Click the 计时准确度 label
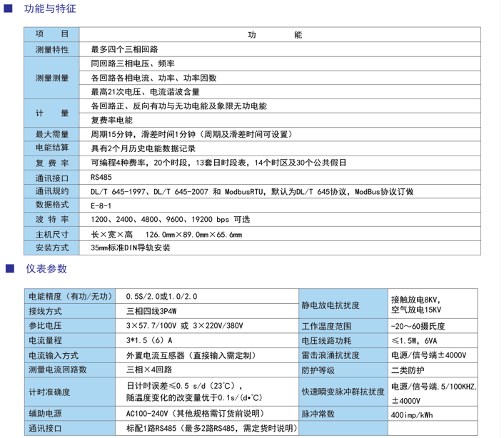This screenshot has height=438, width=504. click(x=49, y=392)
